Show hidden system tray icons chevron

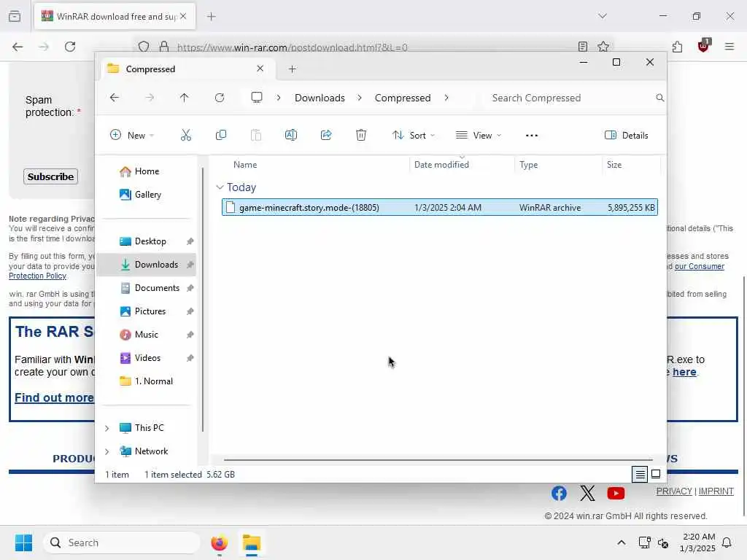coord(622,542)
